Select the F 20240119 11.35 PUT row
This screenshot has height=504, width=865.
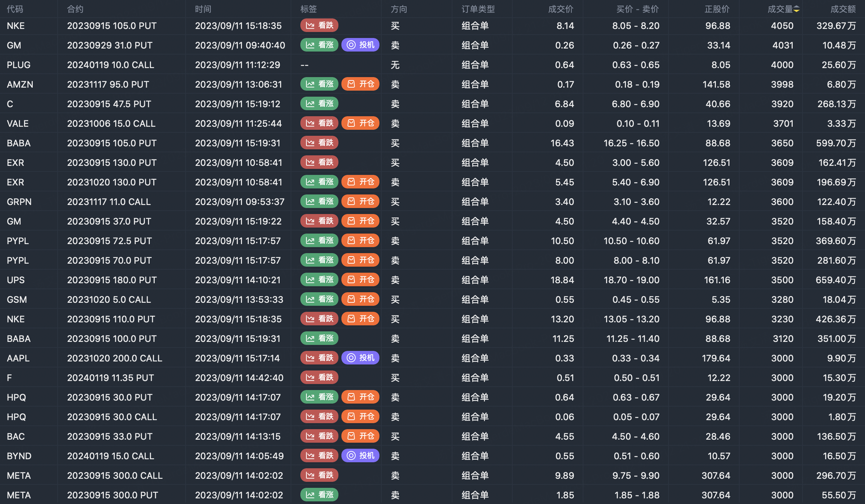point(110,378)
